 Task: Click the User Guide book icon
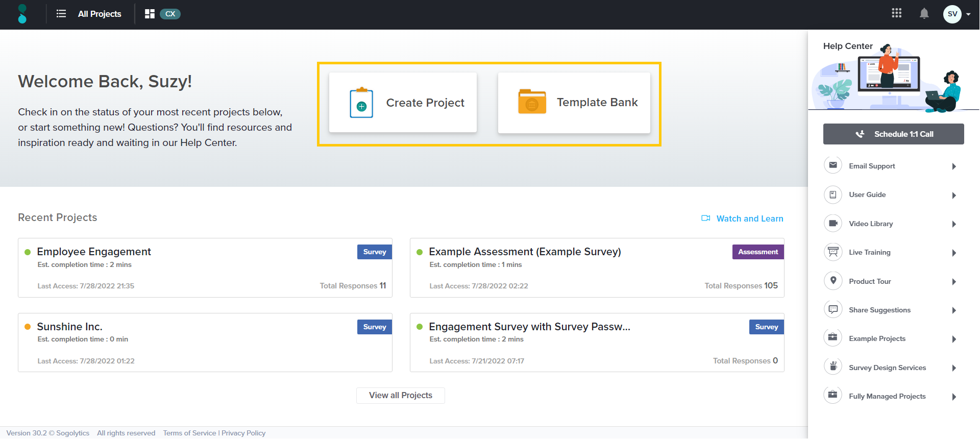(833, 194)
